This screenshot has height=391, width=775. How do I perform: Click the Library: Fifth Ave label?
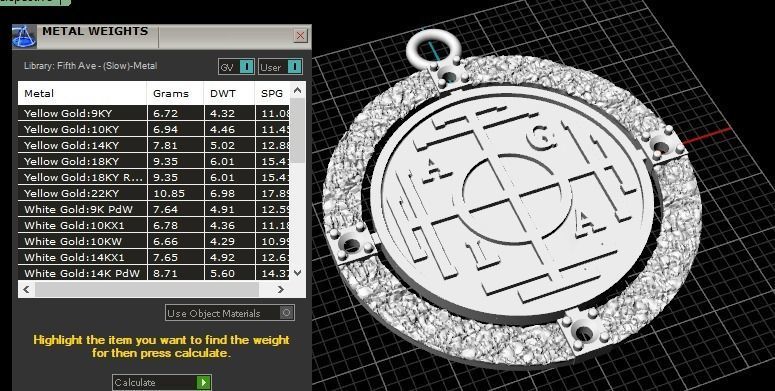pos(90,66)
